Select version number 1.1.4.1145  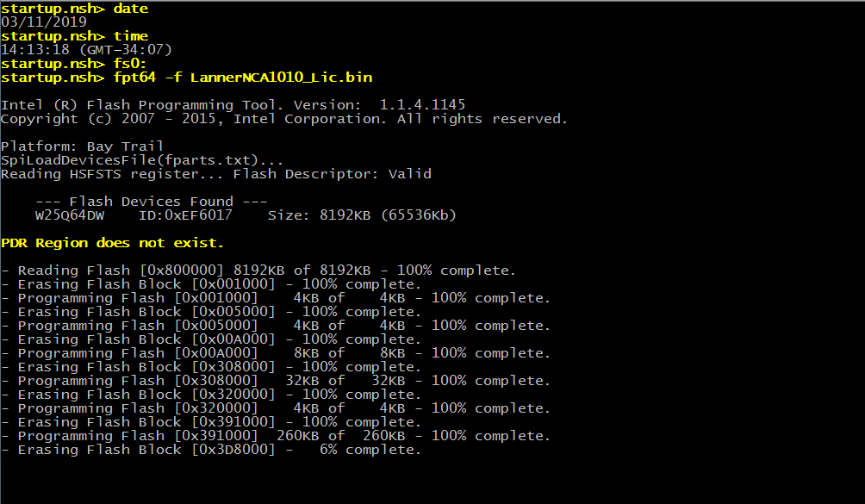tap(422, 105)
